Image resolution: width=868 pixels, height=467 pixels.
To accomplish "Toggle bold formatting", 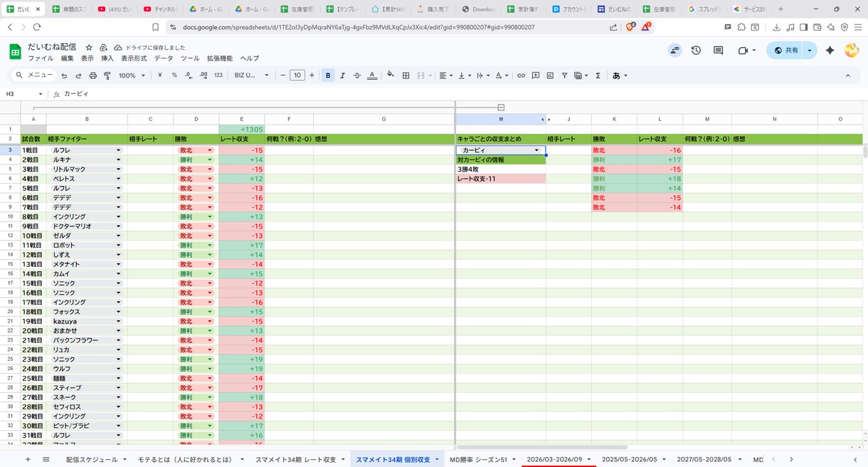I will click(x=328, y=75).
